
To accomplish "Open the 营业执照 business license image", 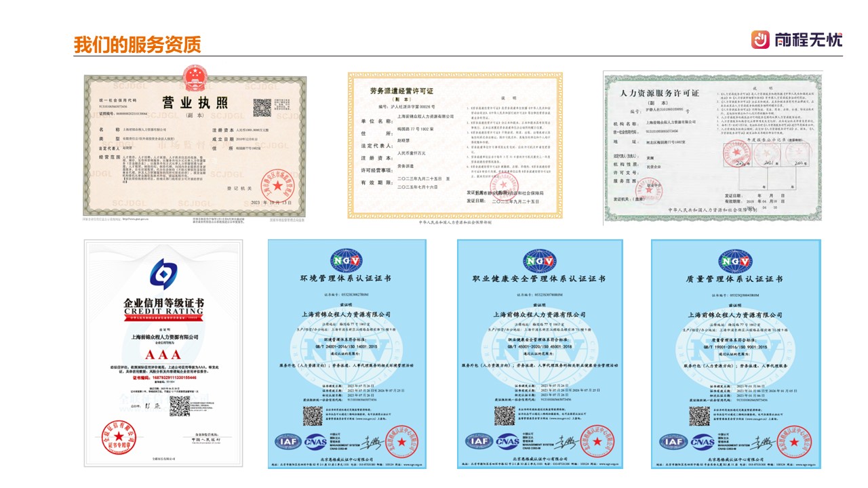I will coord(195,145).
